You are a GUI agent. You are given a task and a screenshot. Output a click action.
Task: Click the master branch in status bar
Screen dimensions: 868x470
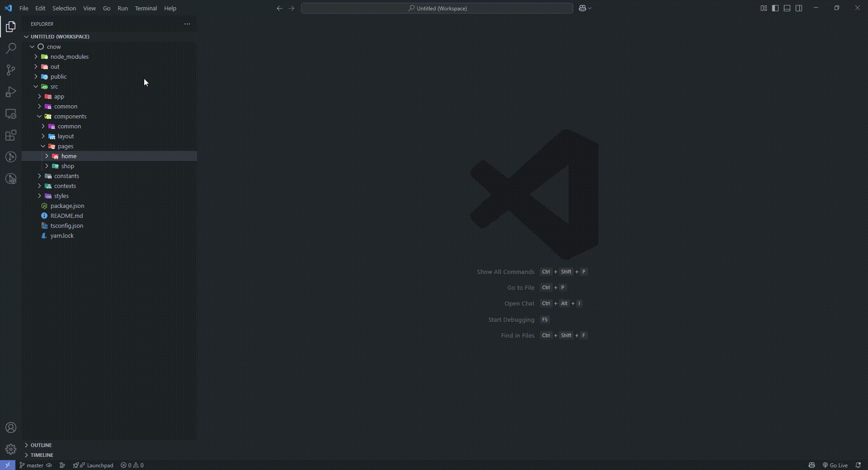pos(32,465)
